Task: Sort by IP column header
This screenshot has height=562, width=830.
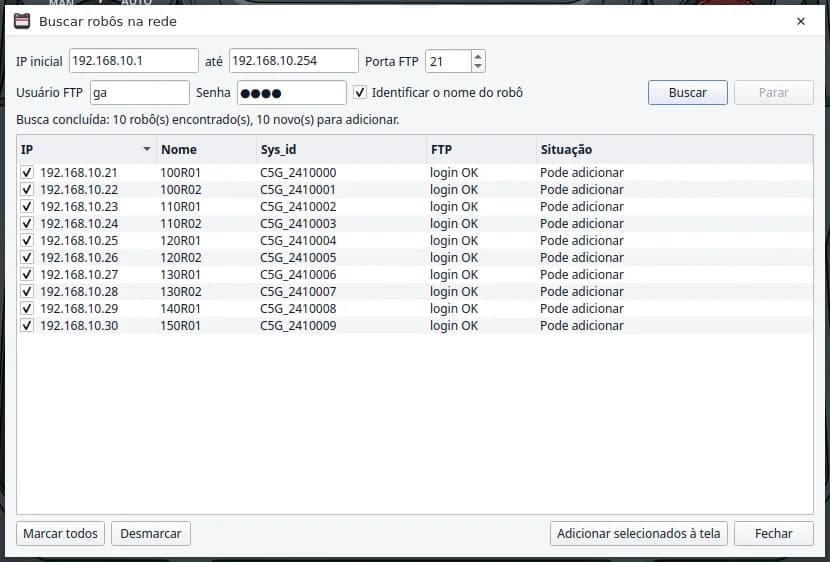Action: coord(87,149)
